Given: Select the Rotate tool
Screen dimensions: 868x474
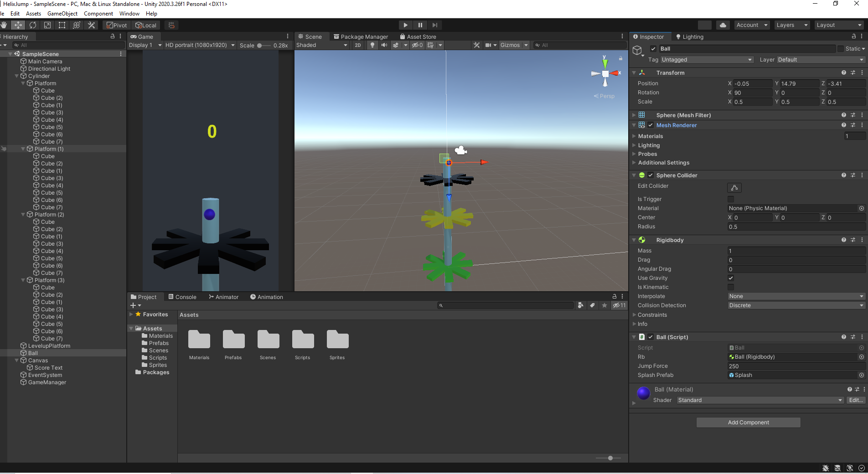Looking at the screenshot, I should (x=32, y=25).
